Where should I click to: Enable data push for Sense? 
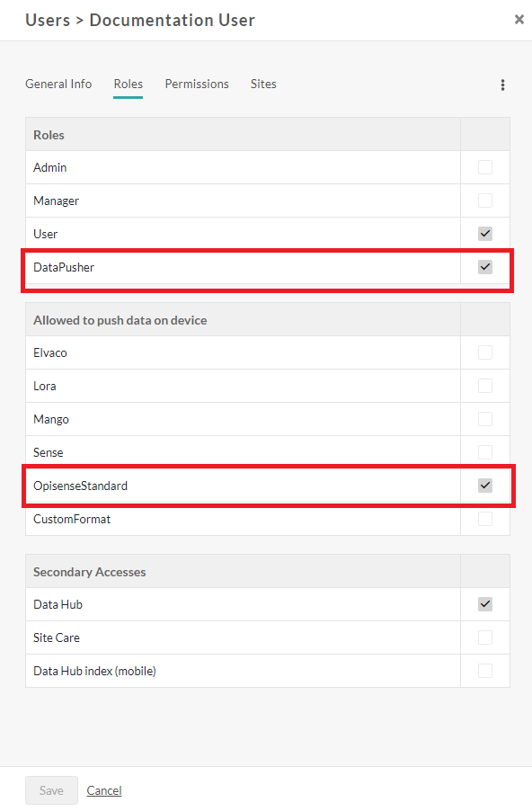pos(484,451)
